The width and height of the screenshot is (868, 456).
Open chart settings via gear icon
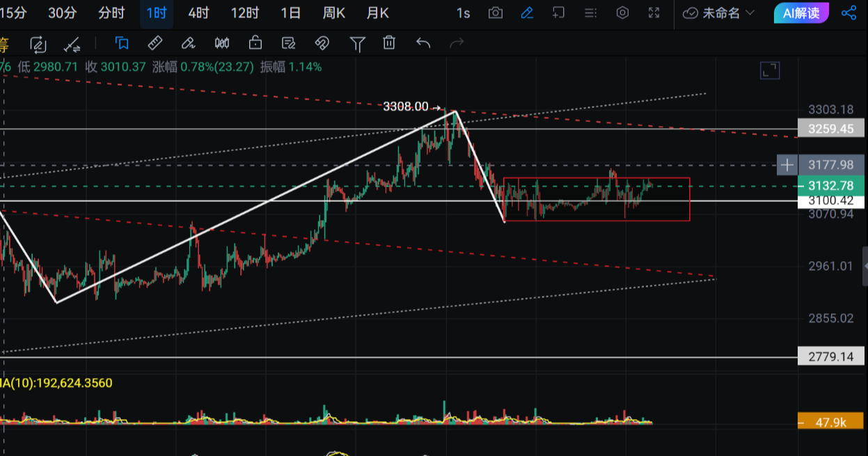tap(622, 13)
